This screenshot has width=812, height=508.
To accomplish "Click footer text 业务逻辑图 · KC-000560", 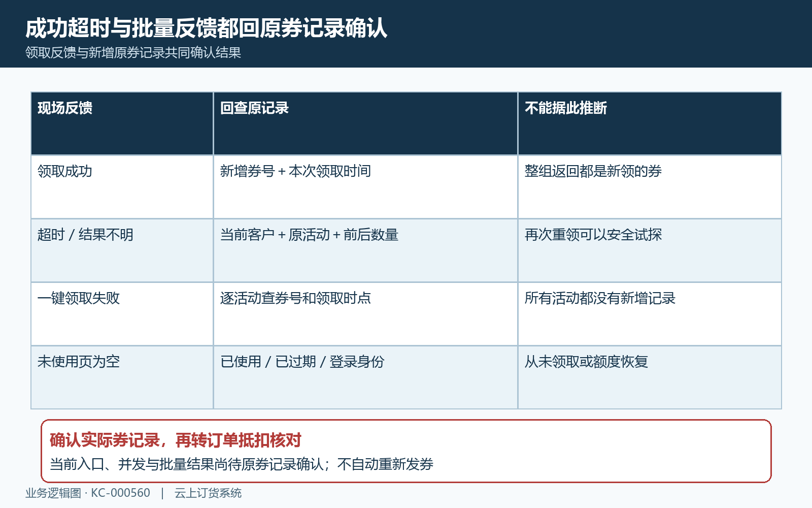I will point(88,493).
